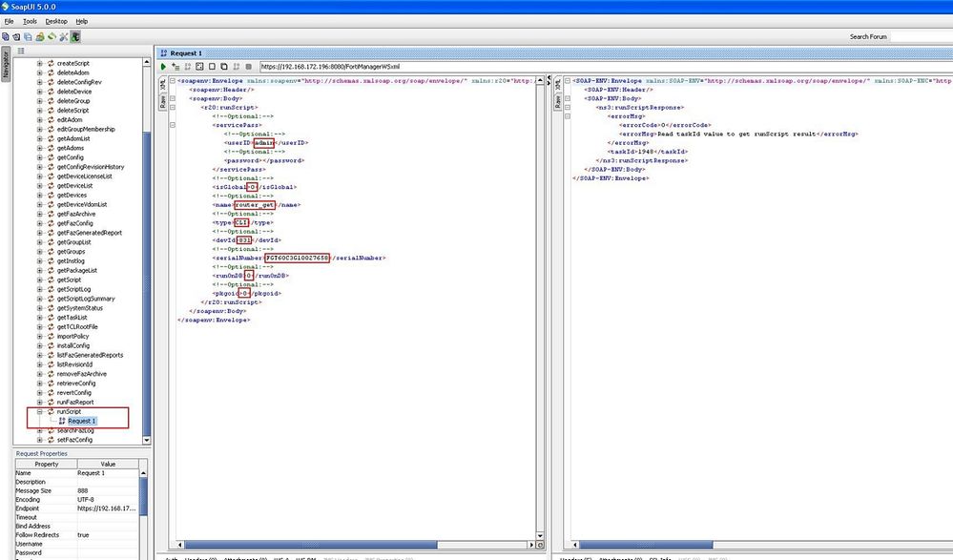Screen dimensions: 953x560
Task: Click the endpoint URL field
Action: click(x=401, y=68)
